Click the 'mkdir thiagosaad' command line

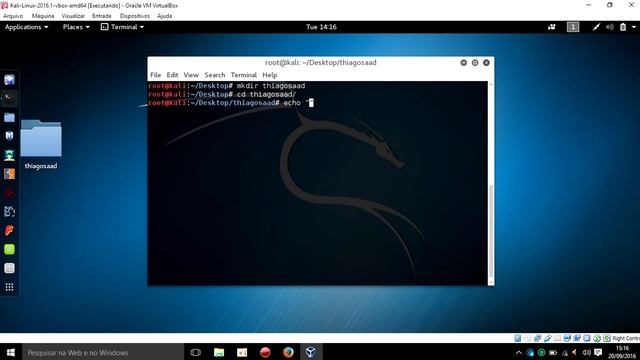[x=271, y=86]
